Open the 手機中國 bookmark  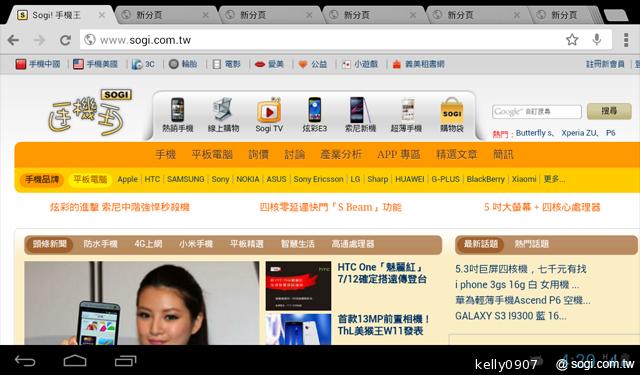coord(38,64)
